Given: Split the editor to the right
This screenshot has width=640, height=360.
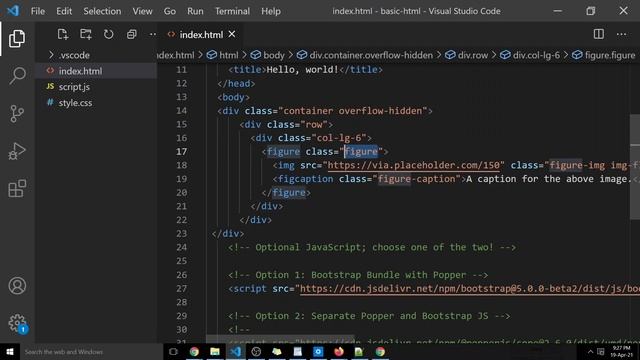Looking at the screenshot, I should (x=598, y=34).
